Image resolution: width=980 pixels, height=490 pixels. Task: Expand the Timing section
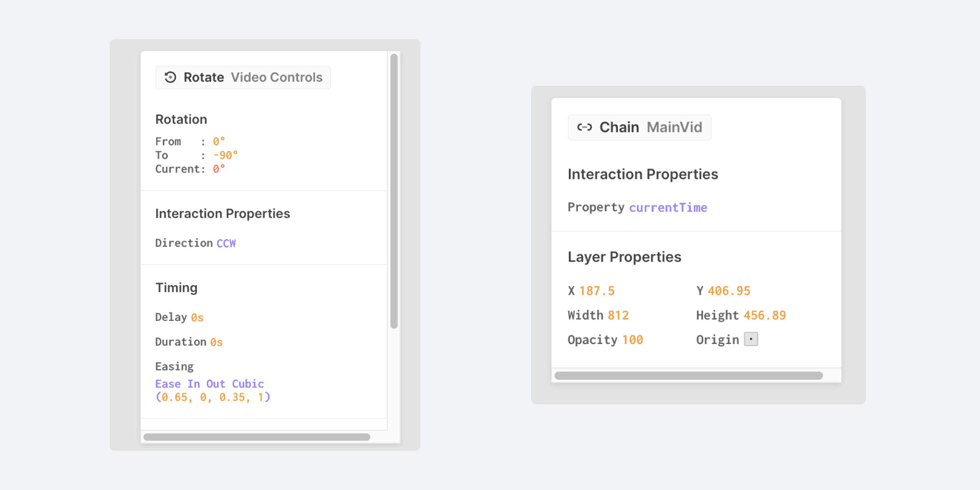point(176,288)
